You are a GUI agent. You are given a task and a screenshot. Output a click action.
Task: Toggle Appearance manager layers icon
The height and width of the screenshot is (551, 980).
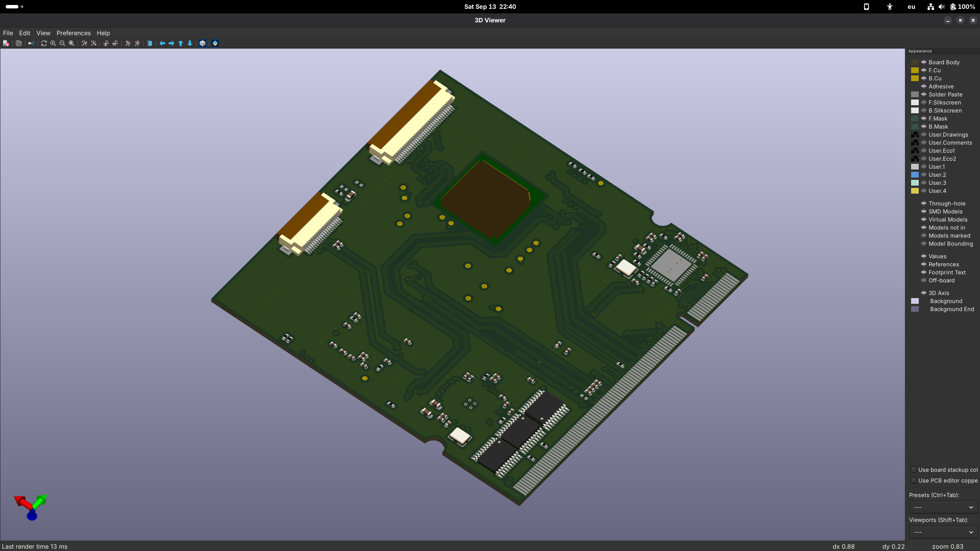pos(215,43)
